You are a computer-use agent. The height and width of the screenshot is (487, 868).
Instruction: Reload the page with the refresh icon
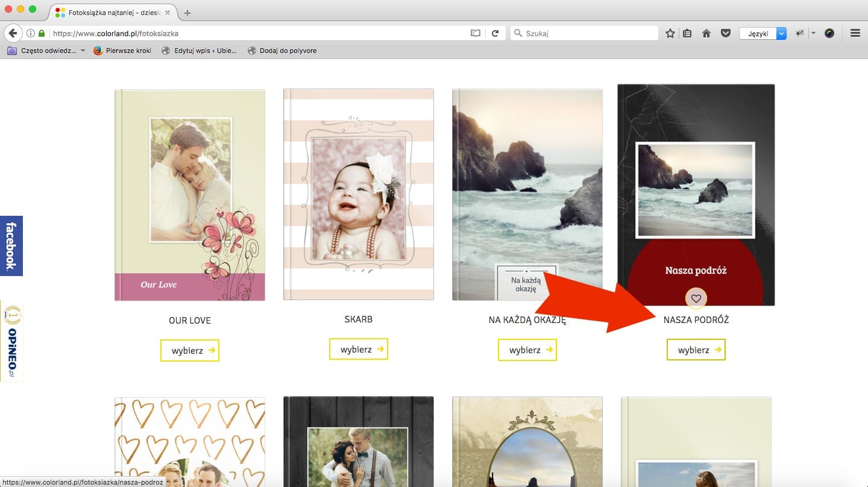(x=495, y=34)
